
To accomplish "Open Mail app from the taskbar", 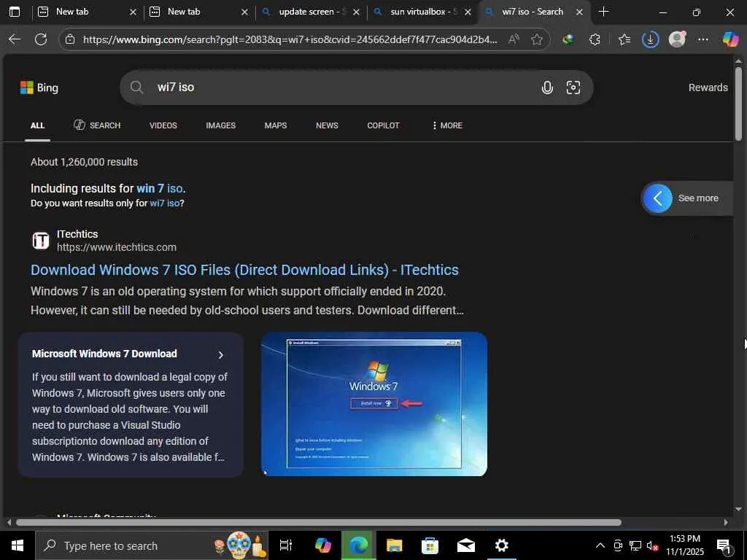I will point(466,545).
